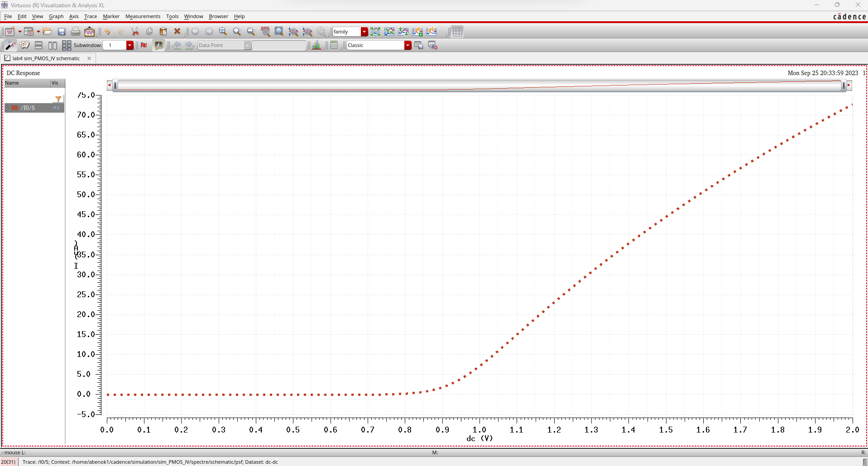Cut selected trace with scissors icon

coord(135,32)
